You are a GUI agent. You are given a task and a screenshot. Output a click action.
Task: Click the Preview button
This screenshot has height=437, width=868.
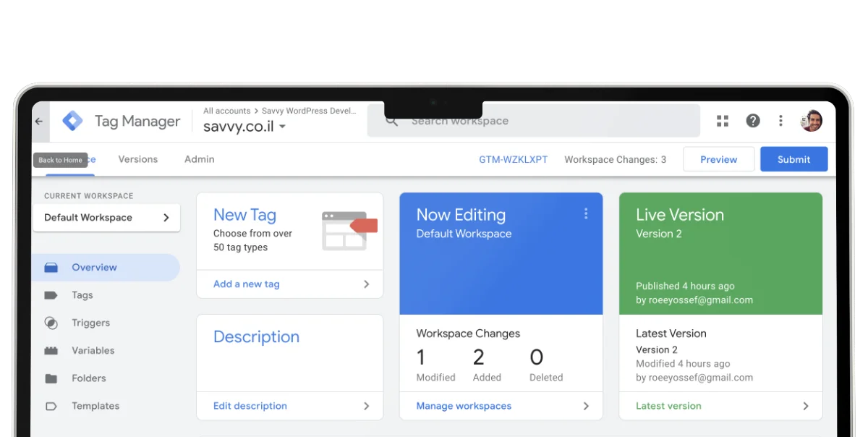tap(718, 159)
